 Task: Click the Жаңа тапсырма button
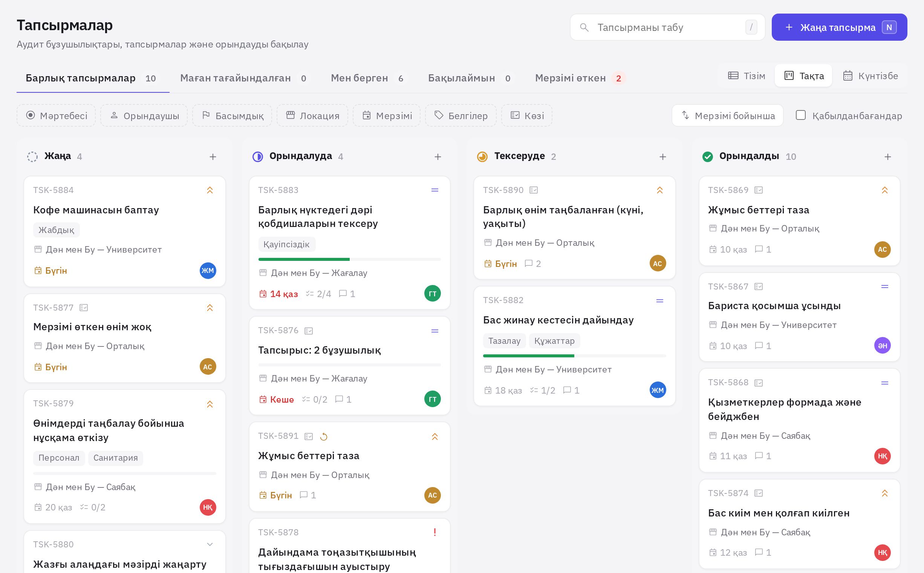(839, 27)
